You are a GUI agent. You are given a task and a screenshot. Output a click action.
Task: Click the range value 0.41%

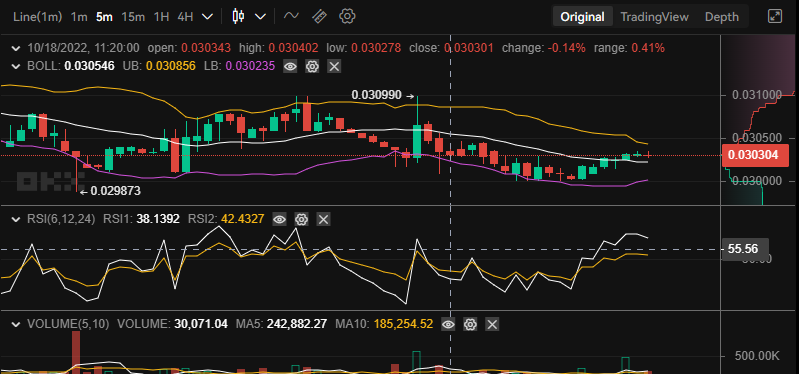click(648, 49)
